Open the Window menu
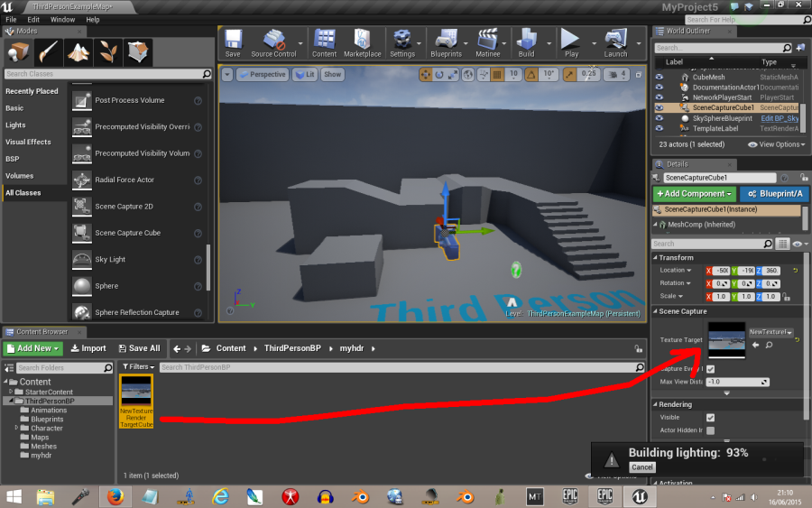The width and height of the screenshot is (812, 508). (x=62, y=20)
